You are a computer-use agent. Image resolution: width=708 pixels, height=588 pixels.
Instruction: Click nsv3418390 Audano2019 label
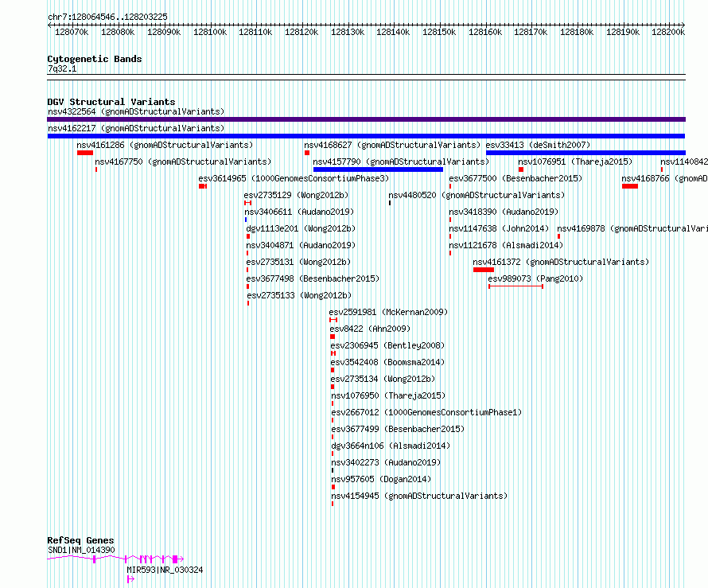[504, 212]
